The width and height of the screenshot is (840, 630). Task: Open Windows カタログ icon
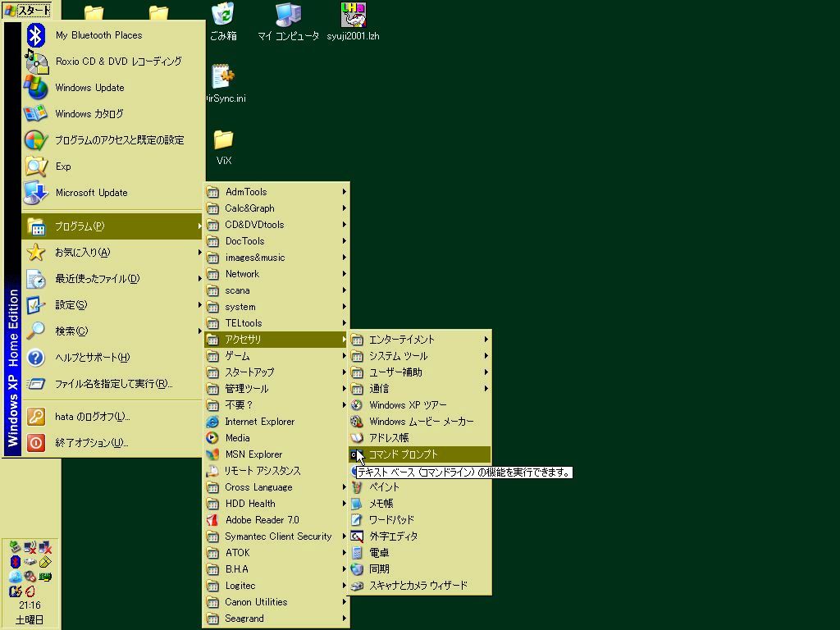click(x=36, y=114)
